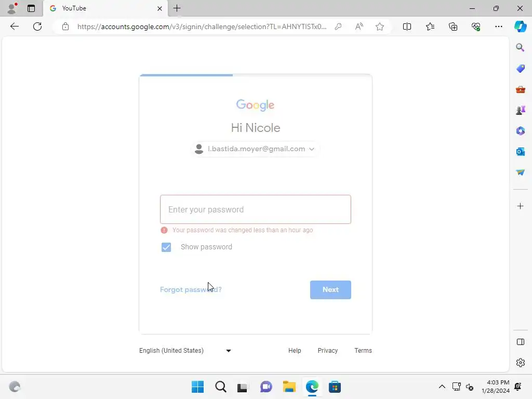
Task: Open the Forgot password? link
Action: click(x=191, y=290)
